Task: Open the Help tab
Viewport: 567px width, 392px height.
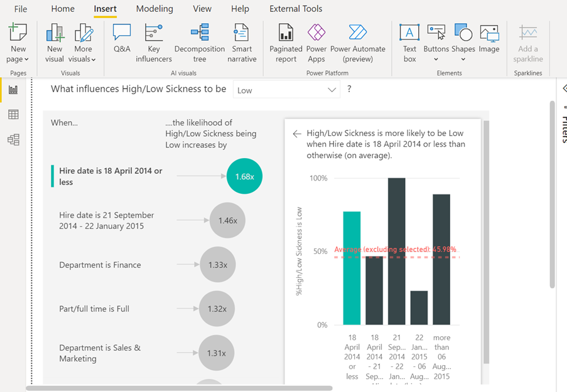Action: [240, 9]
